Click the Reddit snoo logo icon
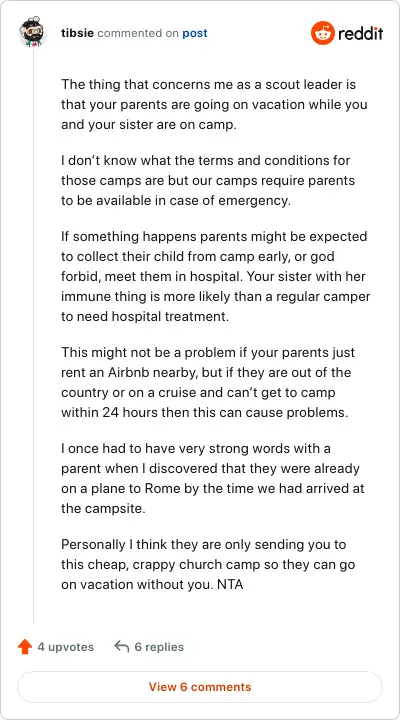The image size is (400, 720). (x=323, y=33)
